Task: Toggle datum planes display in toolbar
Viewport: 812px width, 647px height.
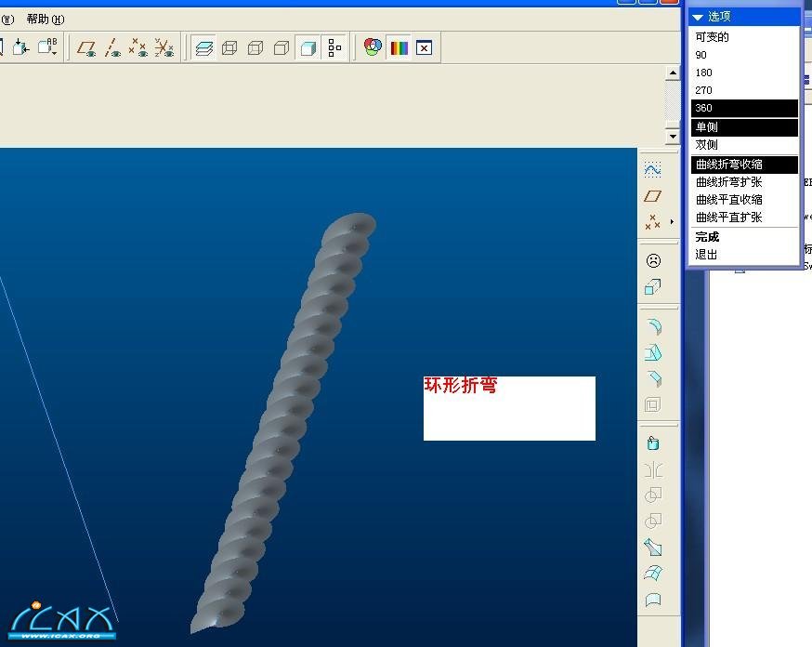Action: (x=86, y=47)
